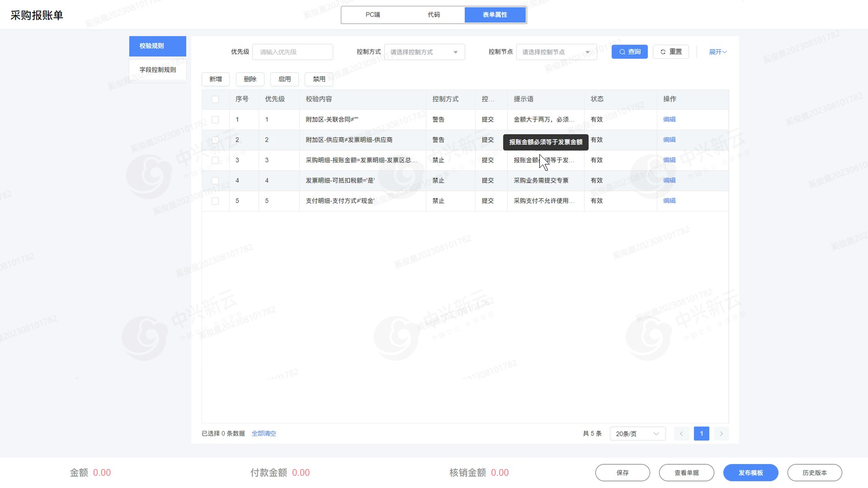Open the 控制方式 dropdown

(424, 52)
